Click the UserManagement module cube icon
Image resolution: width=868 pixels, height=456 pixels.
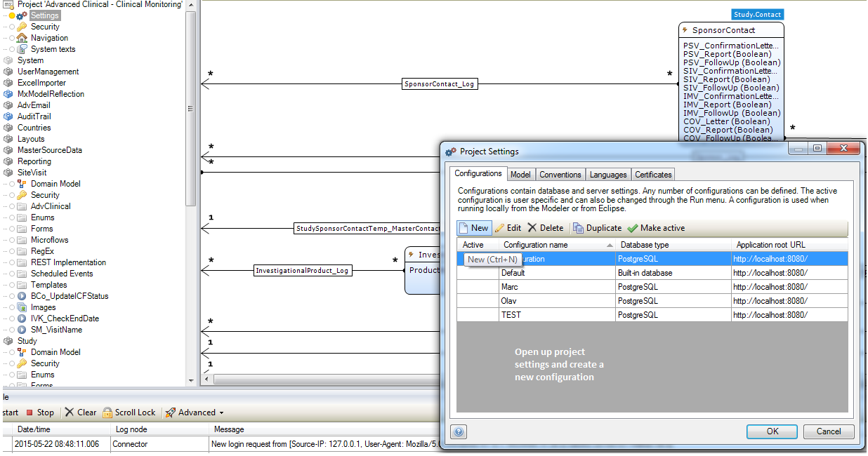coord(8,72)
